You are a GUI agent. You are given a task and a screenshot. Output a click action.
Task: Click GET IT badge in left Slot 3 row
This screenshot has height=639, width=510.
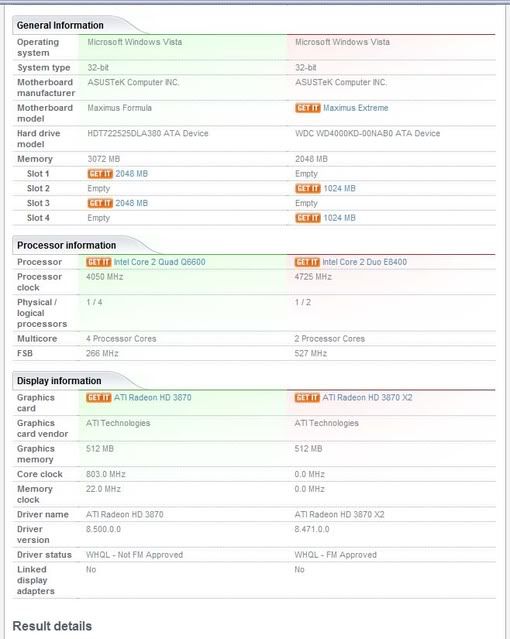pyautogui.click(x=100, y=203)
